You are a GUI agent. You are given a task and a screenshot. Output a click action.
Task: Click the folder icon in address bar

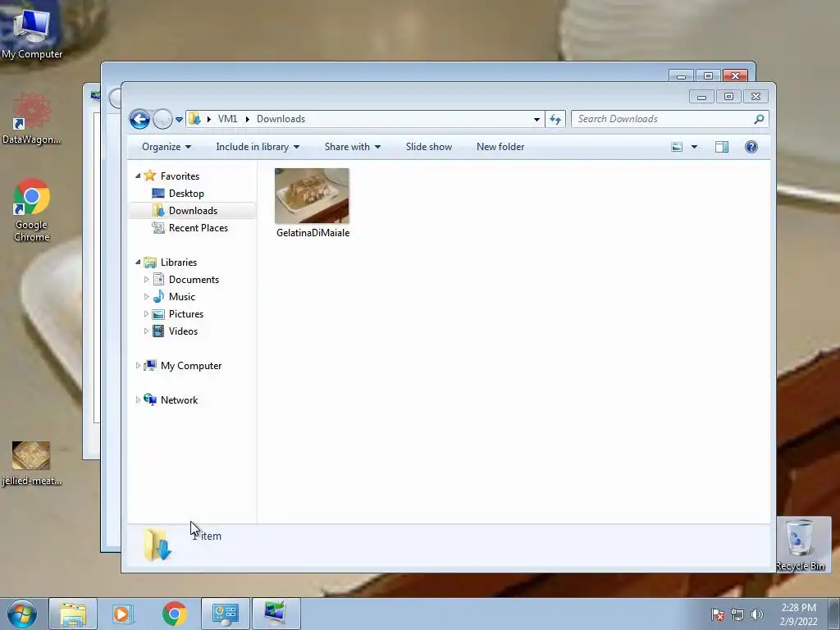195,119
